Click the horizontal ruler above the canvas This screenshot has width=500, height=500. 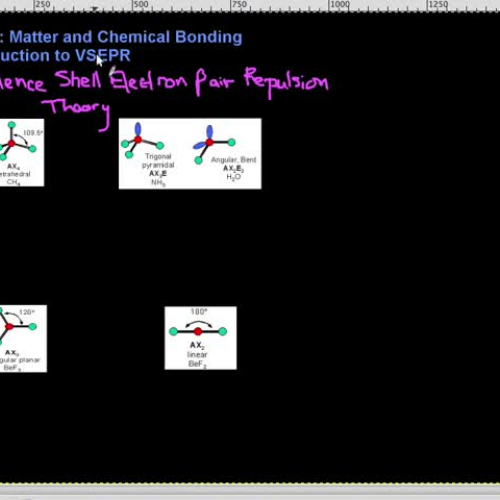pos(250,6)
